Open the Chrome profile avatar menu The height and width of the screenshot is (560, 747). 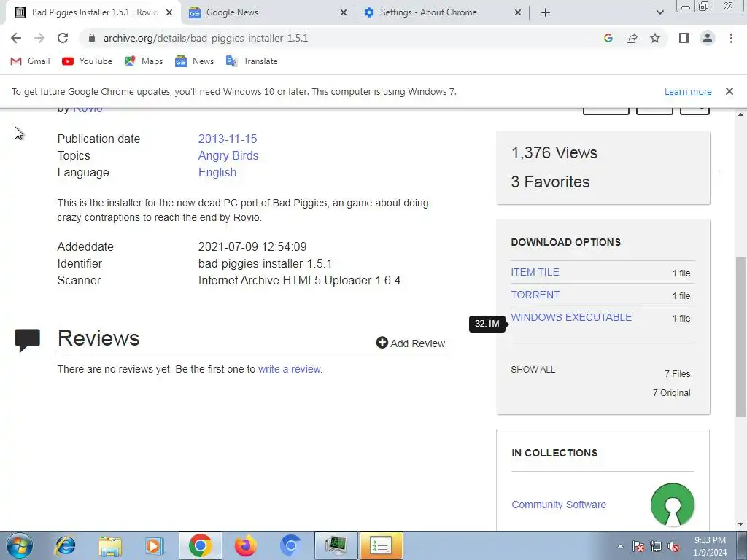coord(708,38)
